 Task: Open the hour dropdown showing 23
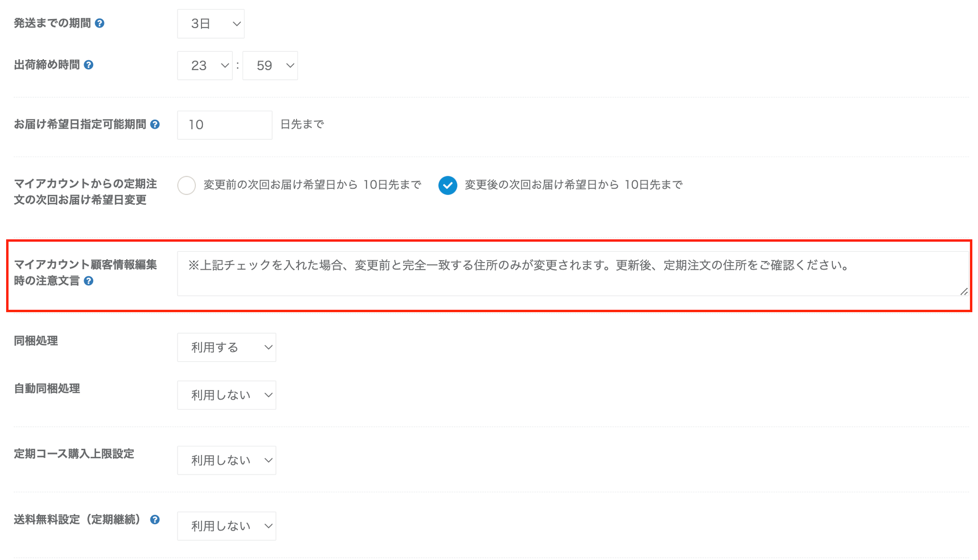(204, 65)
